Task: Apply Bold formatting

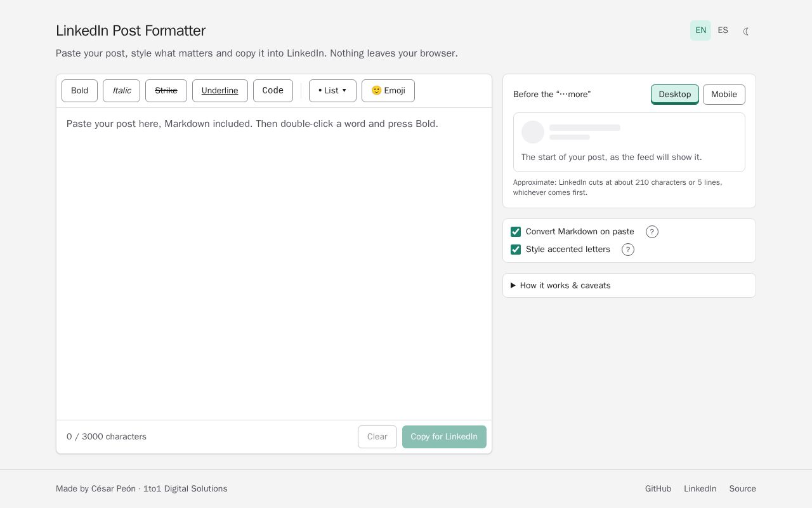Action: point(79,91)
